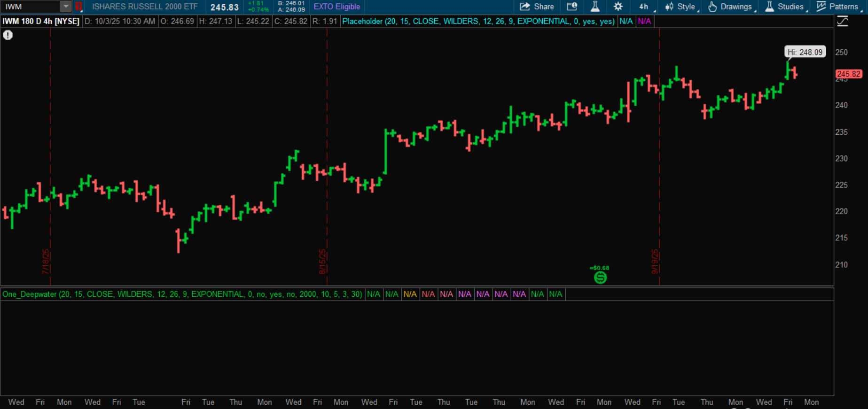
Task: Click the flask Edit Studies icon
Action: tap(595, 7)
